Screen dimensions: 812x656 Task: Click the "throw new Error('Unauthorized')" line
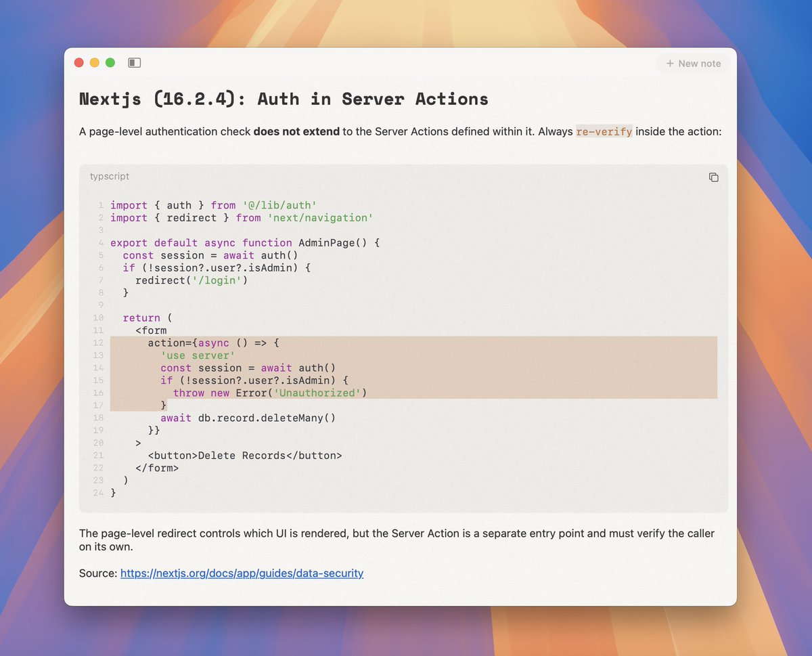click(270, 393)
